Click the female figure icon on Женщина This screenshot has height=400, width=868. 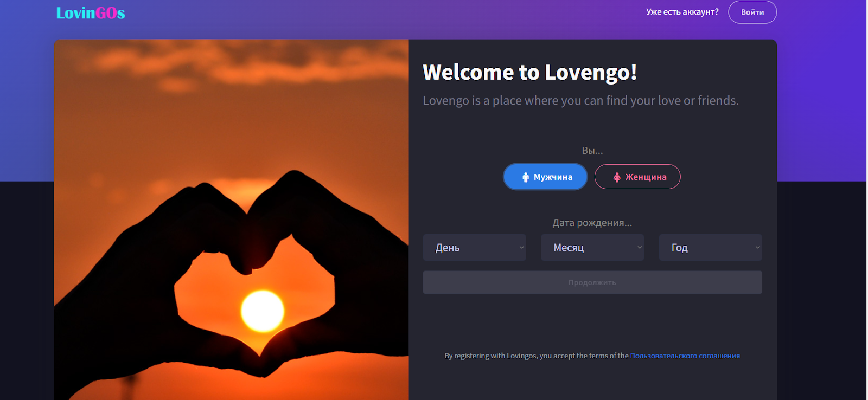[617, 177]
